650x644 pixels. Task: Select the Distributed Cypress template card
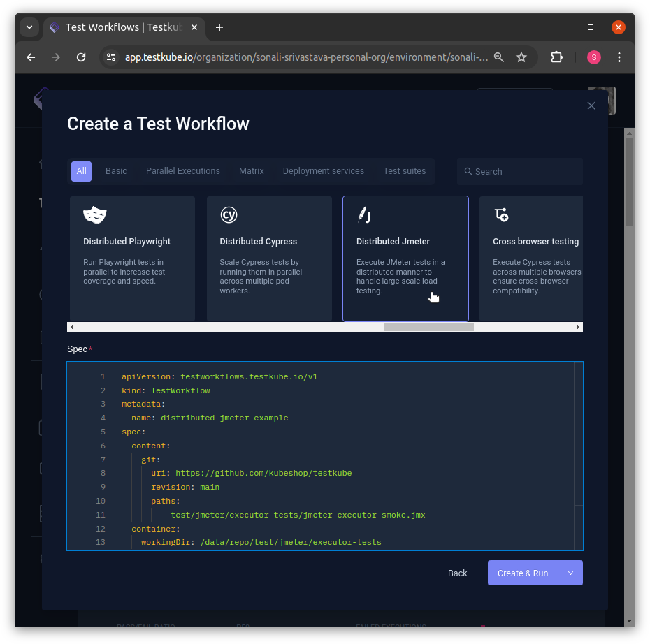(x=269, y=259)
